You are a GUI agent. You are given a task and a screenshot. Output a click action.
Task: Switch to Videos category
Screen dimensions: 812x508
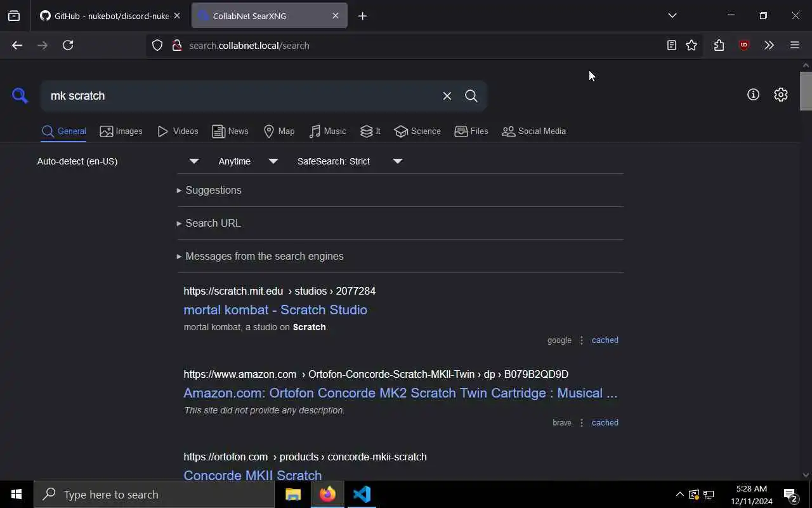tap(178, 131)
